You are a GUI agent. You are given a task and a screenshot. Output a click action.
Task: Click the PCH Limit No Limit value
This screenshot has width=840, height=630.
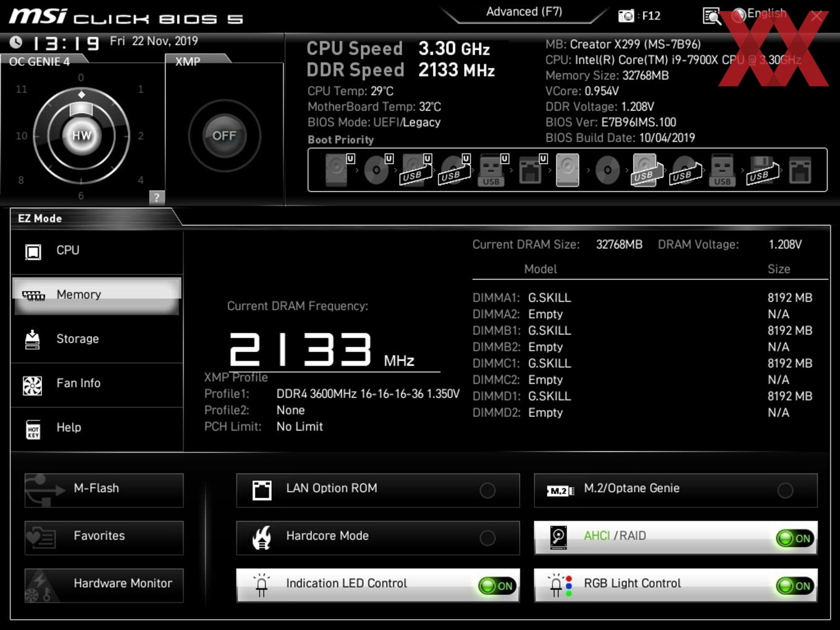[300, 427]
